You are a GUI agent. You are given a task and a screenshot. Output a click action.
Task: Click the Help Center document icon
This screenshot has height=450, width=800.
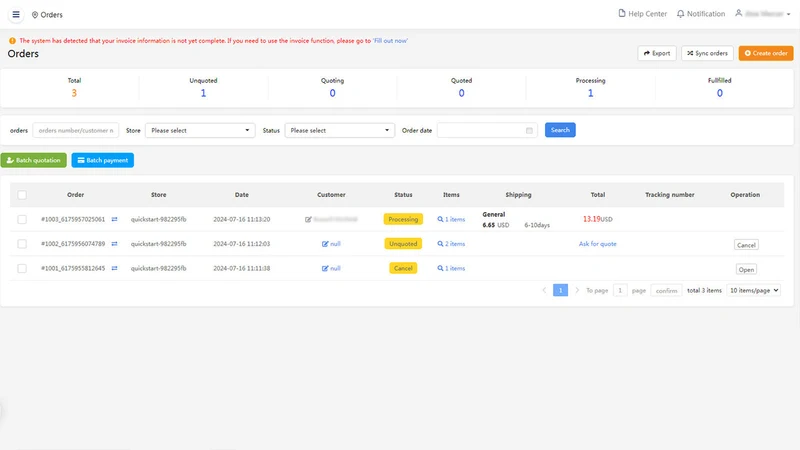click(621, 13)
